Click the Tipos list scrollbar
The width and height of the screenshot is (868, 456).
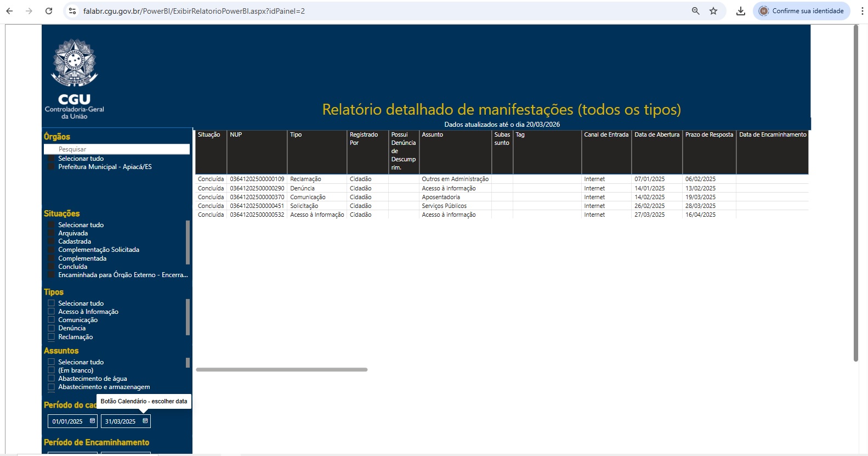[x=188, y=317]
